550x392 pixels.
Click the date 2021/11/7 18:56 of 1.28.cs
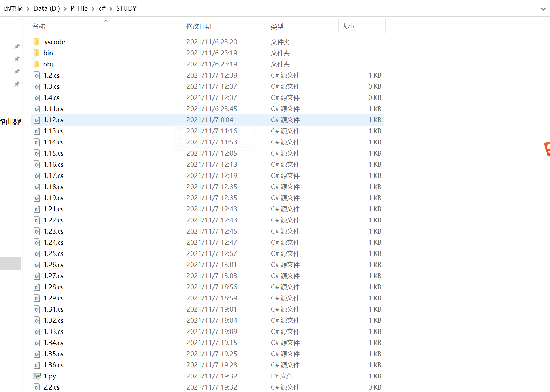(x=212, y=287)
